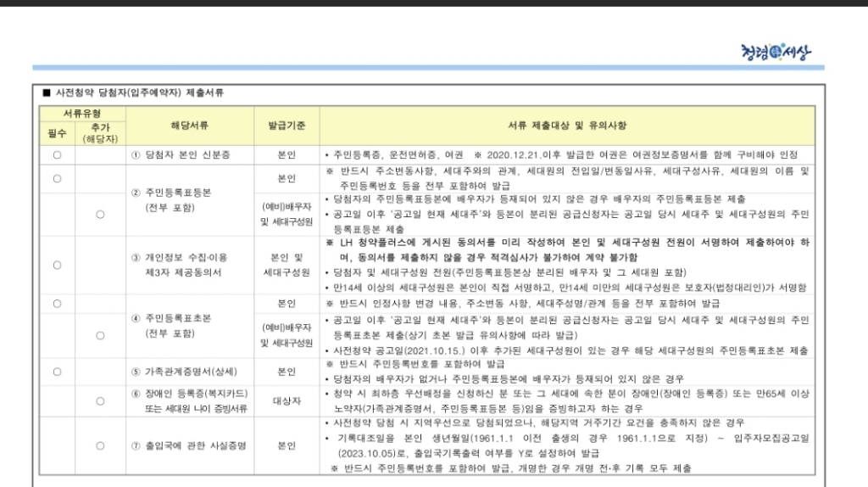Click the 발급기준 column header
868x487 pixels.
click(287, 126)
